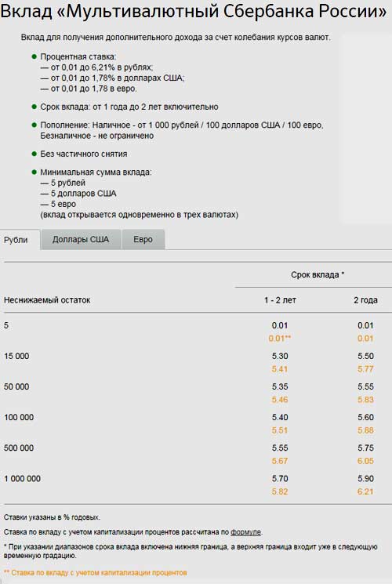Click the green bullet beside Без частичного снятия

(34, 154)
